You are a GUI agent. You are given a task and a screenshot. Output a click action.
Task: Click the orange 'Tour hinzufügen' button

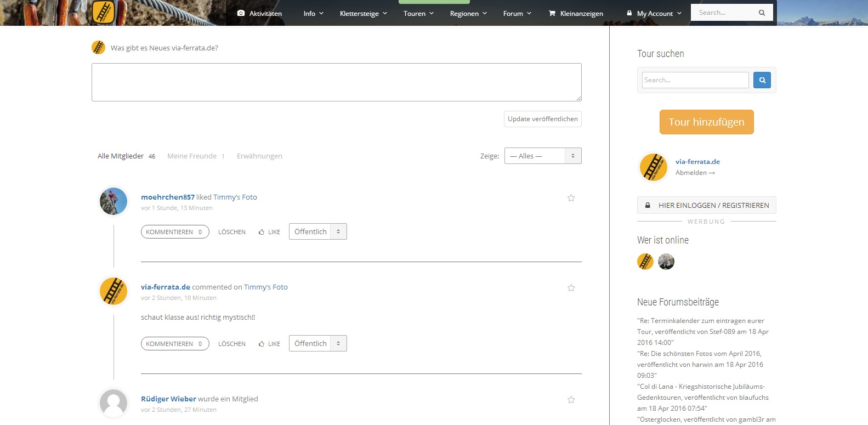[x=706, y=122]
